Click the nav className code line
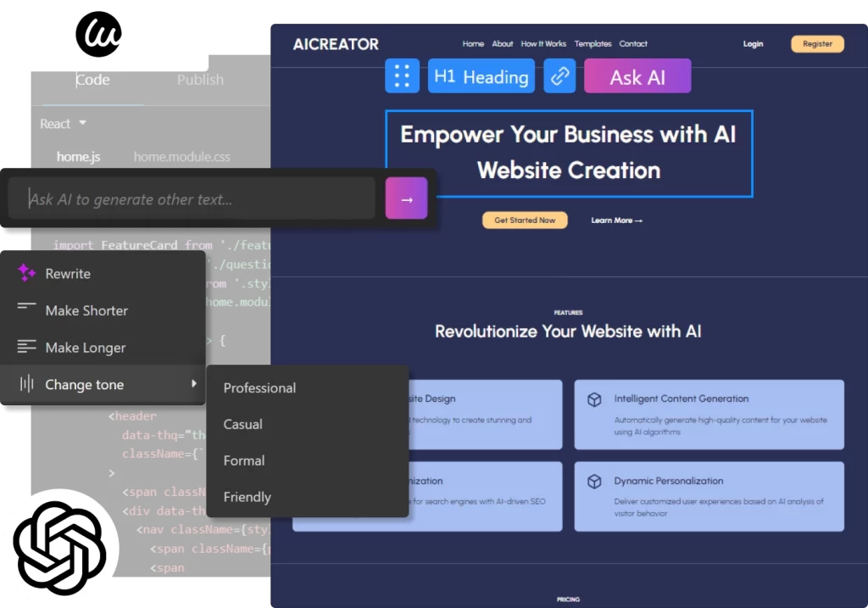 coord(203,530)
